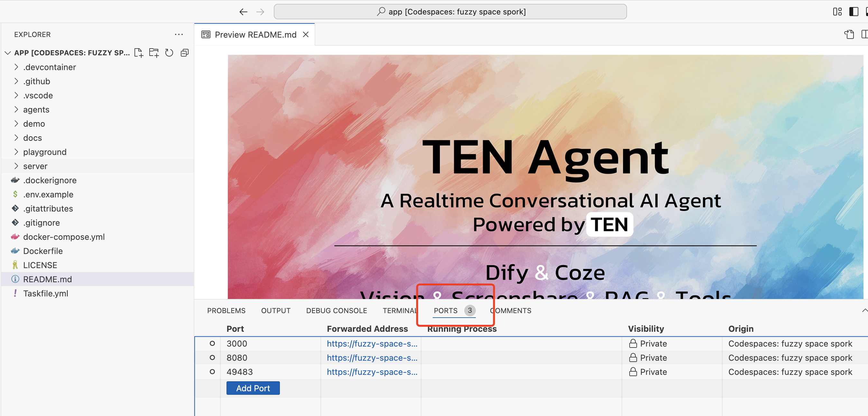Expand the .vscode folder
This screenshot has height=416, width=868.
(x=16, y=95)
